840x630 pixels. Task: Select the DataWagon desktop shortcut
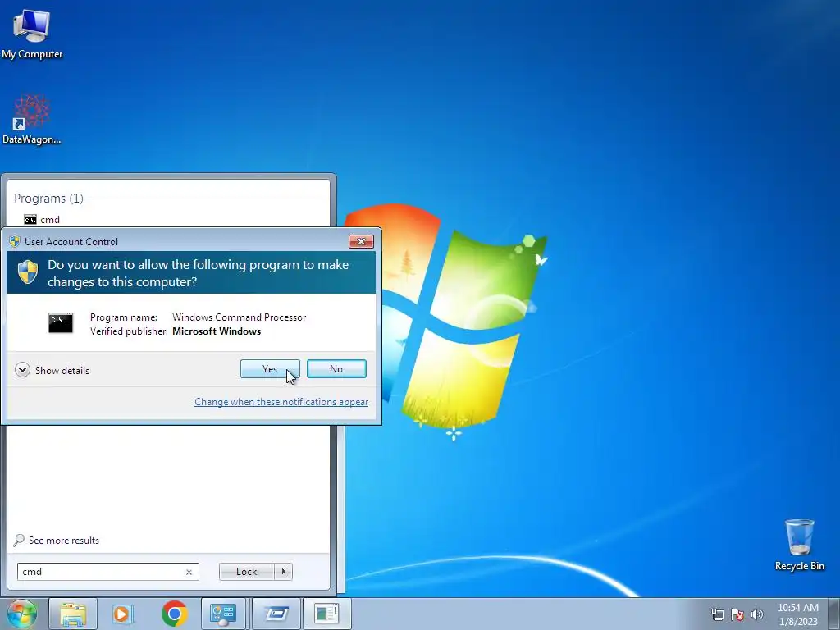pos(32,119)
